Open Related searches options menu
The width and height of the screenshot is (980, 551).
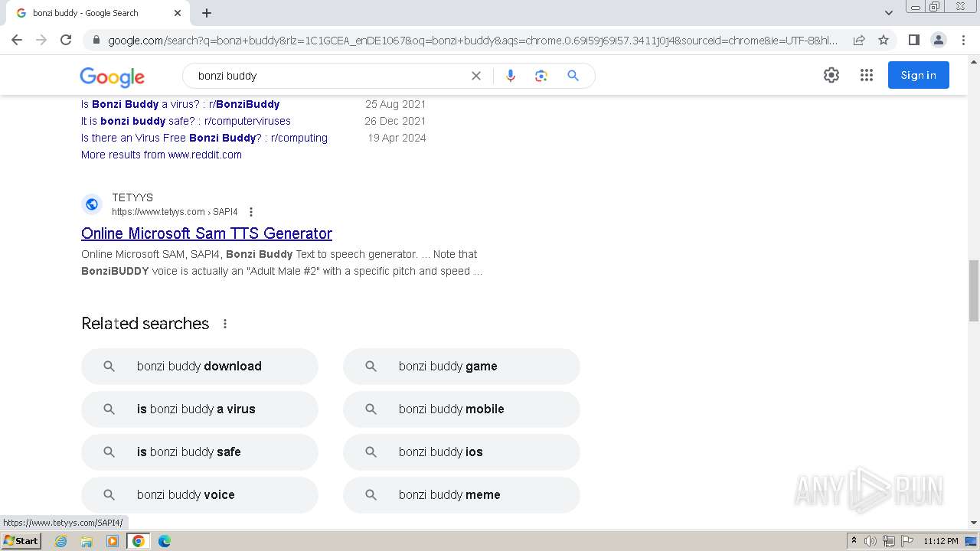(x=225, y=324)
